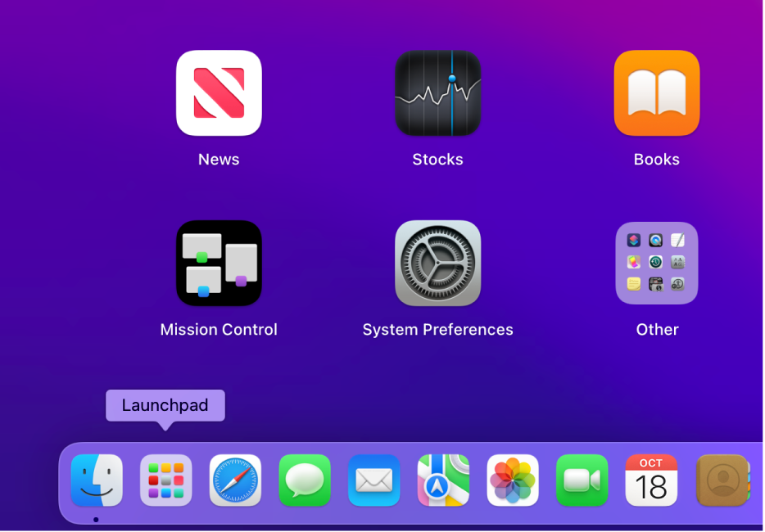The width and height of the screenshot is (765, 532).
Task: Launch Maps from the Dock
Action: coord(443,480)
